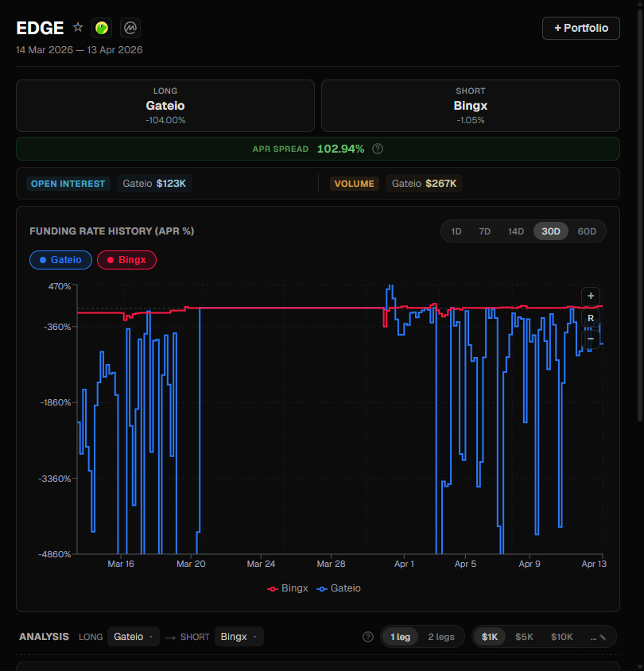
Task: Click the Apr 1 axis label
Action: (404, 564)
